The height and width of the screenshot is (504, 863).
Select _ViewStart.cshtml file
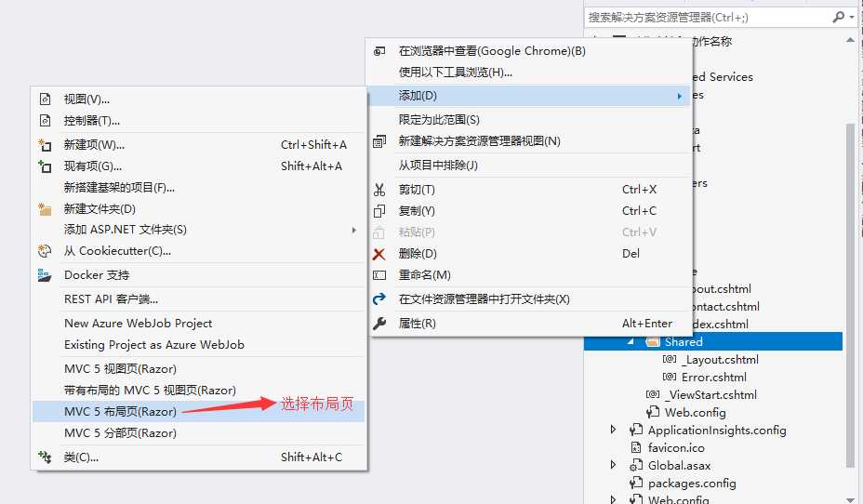(x=710, y=394)
